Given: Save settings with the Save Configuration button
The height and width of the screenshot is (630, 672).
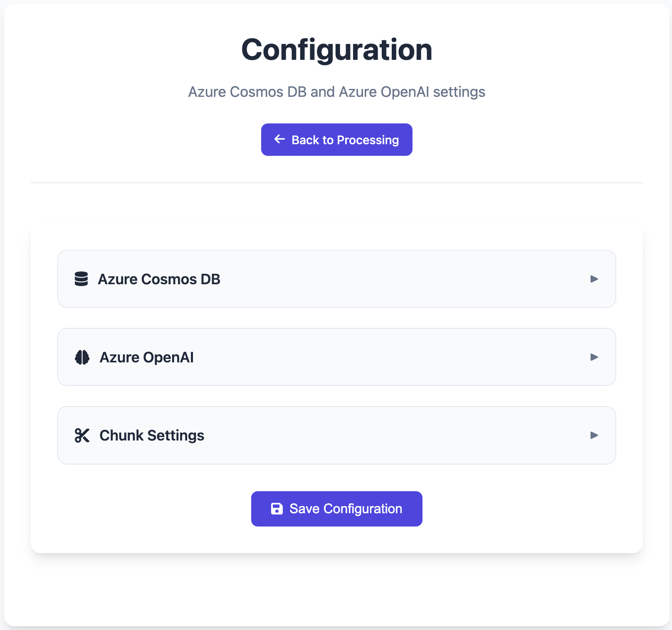Looking at the screenshot, I should click(337, 509).
